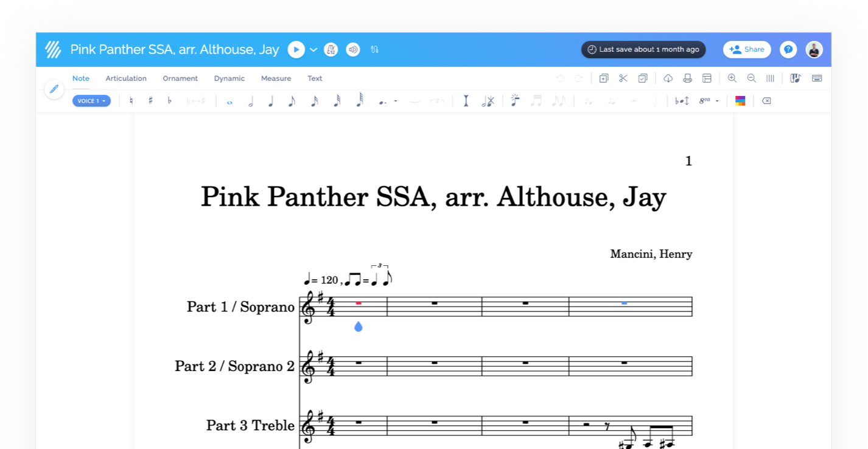Share the score

pyautogui.click(x=747, y=49)
